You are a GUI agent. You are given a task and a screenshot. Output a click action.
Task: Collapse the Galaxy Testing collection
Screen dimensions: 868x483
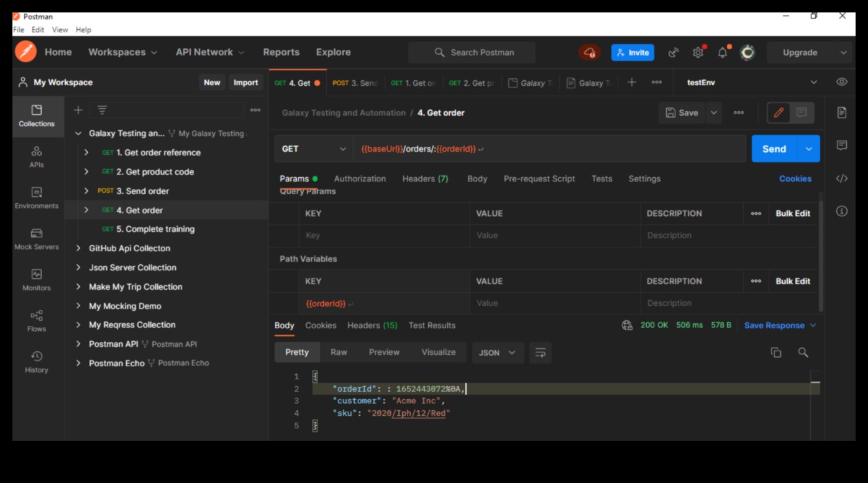tap(78, 133)
